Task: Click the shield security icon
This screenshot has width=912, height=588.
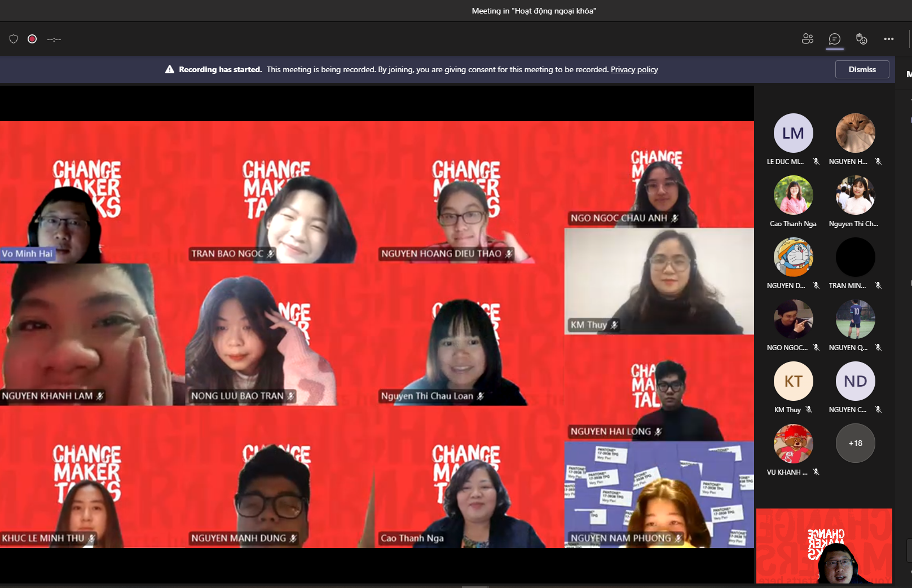Action: [14, 39]
